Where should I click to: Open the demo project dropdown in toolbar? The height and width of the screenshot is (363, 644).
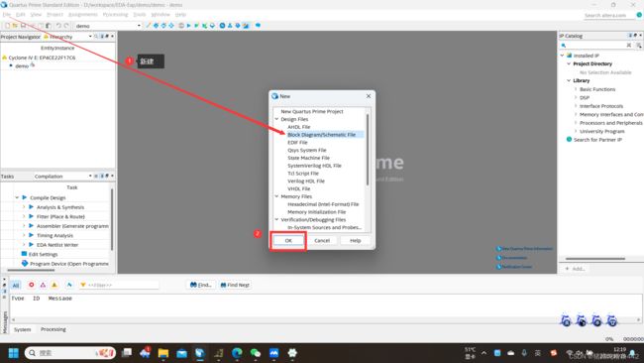click(x=139, y=26)
